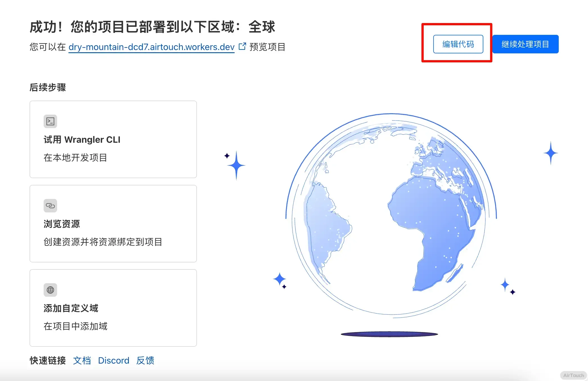Click the link chain icon in 浏览资源 card
The width and height of the screenshot is (588, 381).
coord(50,206)
